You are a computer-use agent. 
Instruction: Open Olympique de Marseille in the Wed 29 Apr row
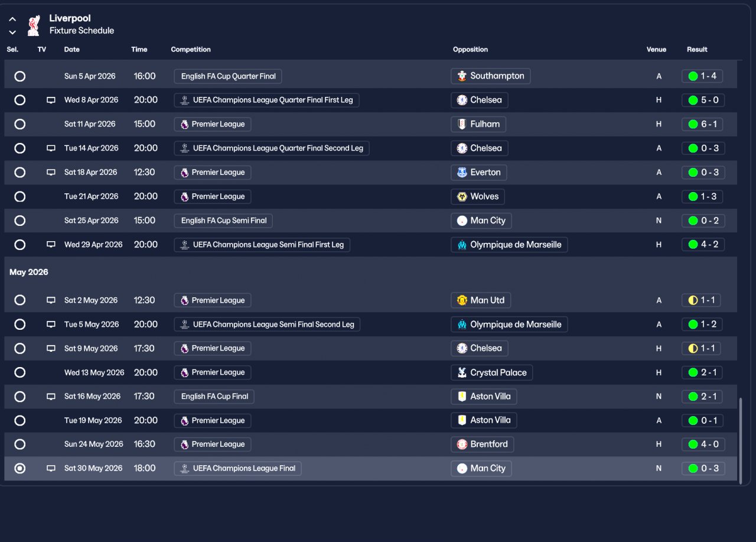pyautogui.click(x=509, y=245)
